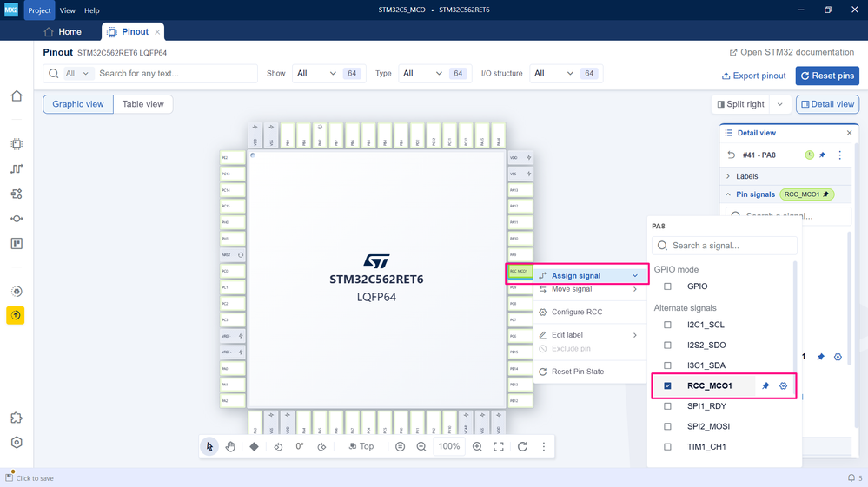The height and width of the screenshot is (487, 868).
Task: Open the chip pinout sidebar icon
Action: (x=17, y=144)
